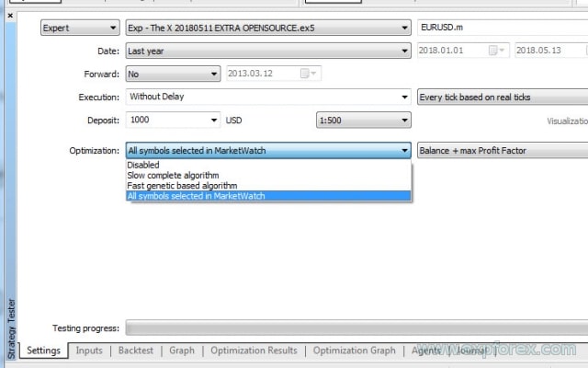Expand the Execution 'Without Delay' dropdown
This screenshot has height=368, width=588.
click(x=405, y=97)
